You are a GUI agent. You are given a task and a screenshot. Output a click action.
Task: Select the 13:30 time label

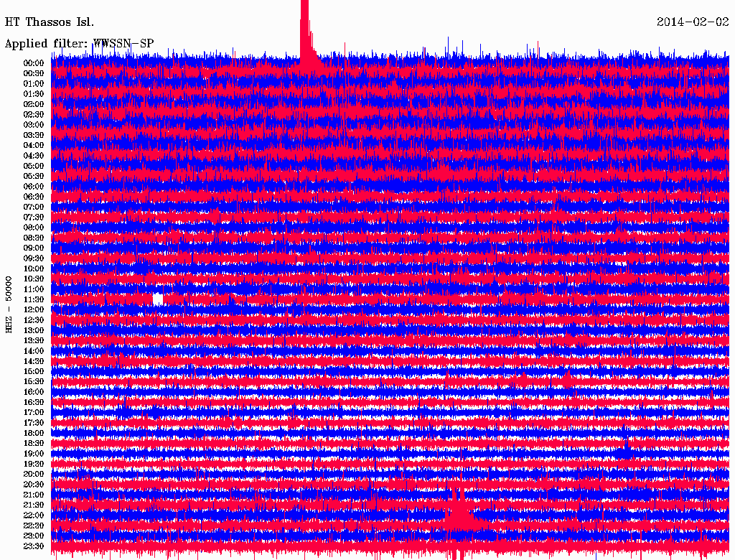(33, 340)
